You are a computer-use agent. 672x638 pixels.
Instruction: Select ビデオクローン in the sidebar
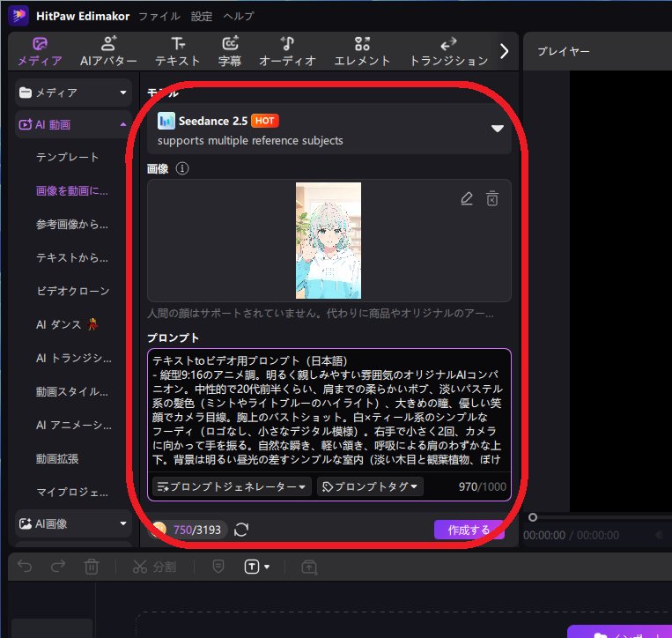click(73, 291)
